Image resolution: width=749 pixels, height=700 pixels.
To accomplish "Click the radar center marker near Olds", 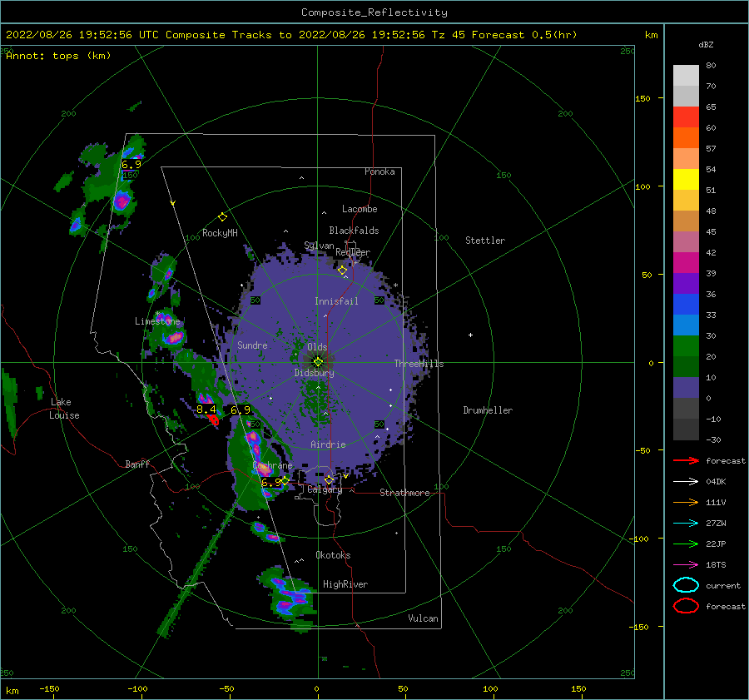I will coord(318,362).
